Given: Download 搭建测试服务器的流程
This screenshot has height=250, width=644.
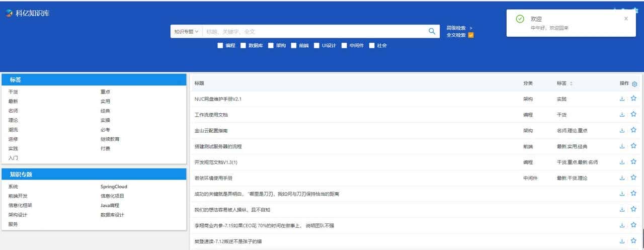Looking at the screenshot, I should 622,146.
